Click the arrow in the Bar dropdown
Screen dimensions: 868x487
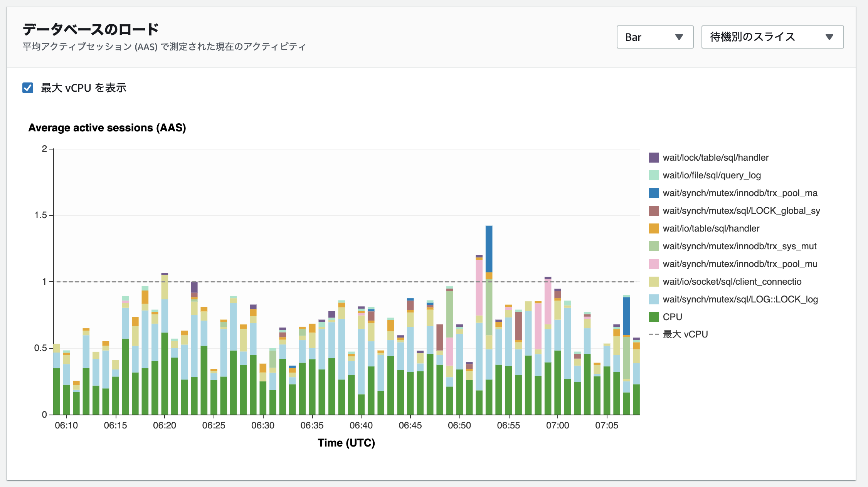coord(679,37)
